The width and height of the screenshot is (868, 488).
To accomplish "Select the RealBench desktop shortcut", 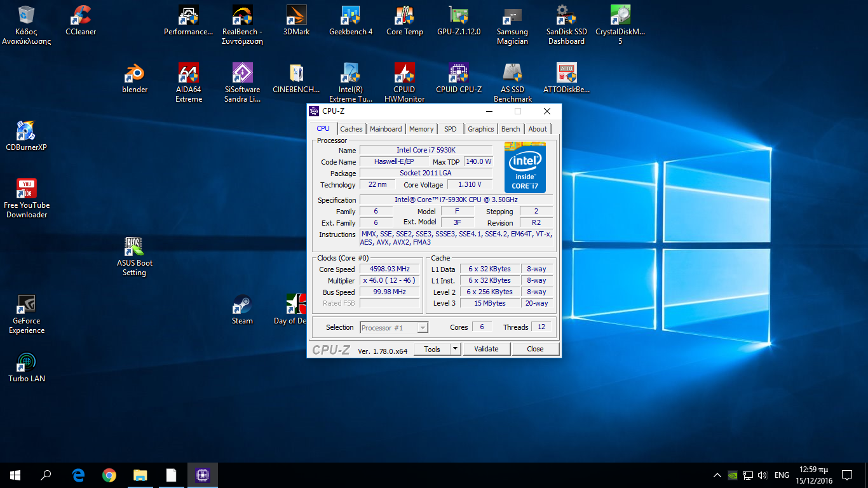I will [242, 25].
